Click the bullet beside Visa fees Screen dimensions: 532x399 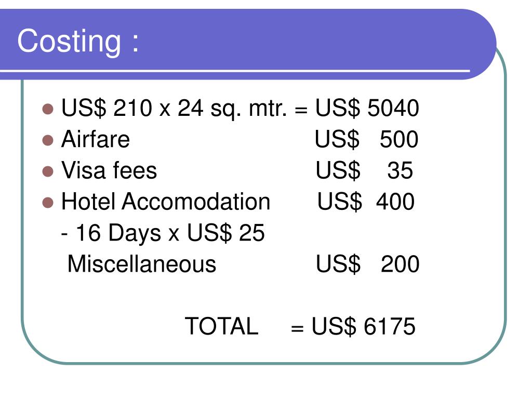(48, 171)
